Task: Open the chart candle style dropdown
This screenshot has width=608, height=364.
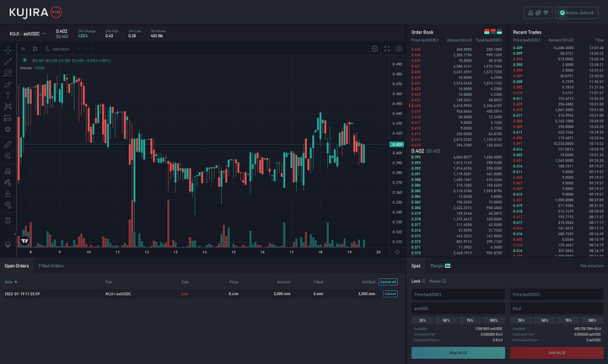Action: point(35,49)
